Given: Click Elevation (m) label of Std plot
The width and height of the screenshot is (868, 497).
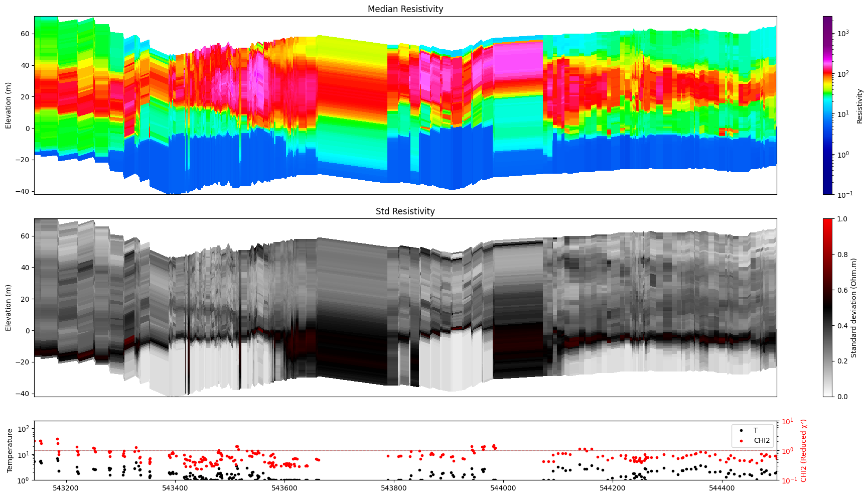Looking at the screenshot, I should (9, 307).
